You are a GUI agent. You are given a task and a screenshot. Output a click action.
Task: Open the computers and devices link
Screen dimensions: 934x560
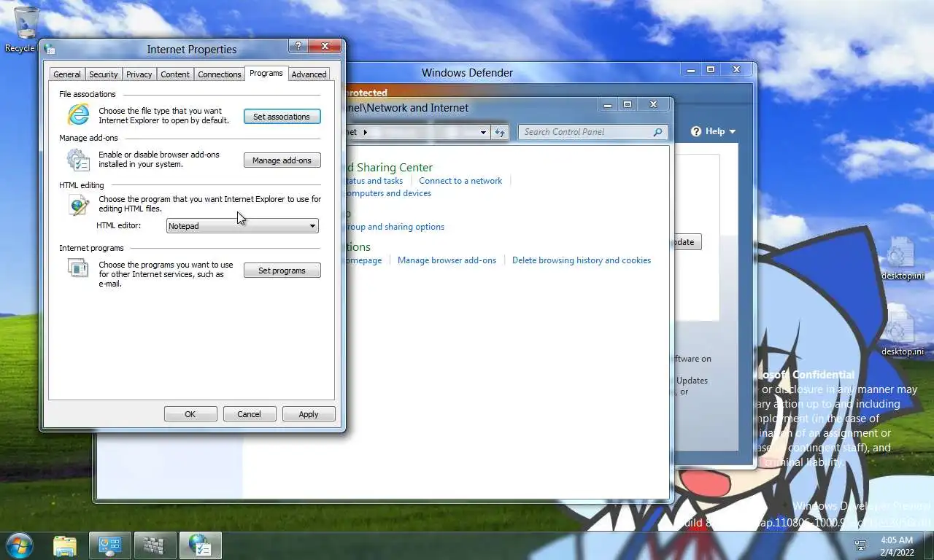tap(389, 193)
